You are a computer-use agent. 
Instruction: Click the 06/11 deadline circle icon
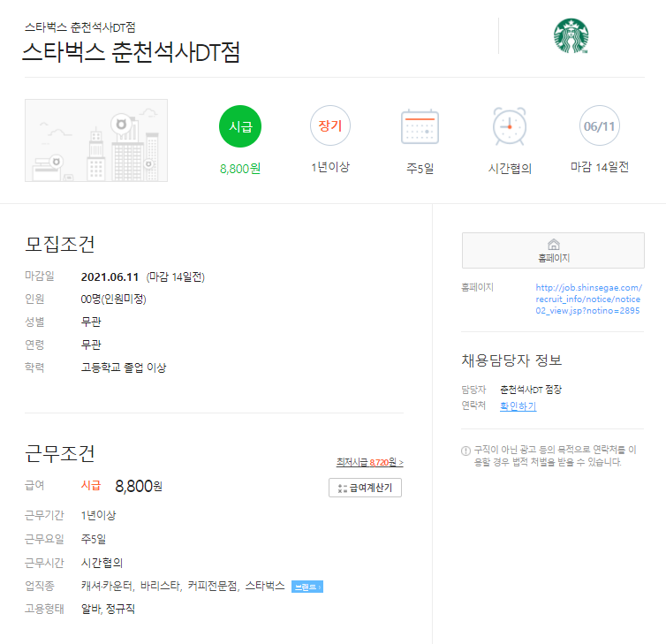click(600, 125)
